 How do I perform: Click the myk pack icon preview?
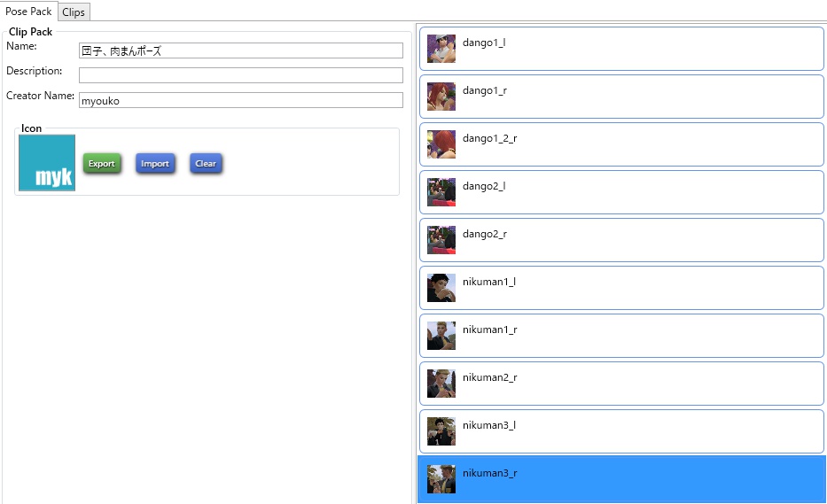pos(47,163)
